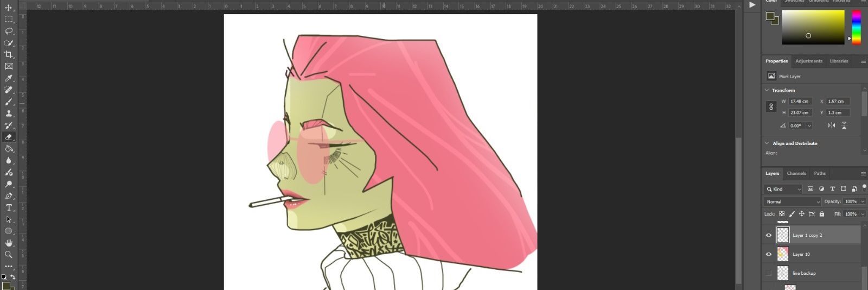Select the Eraser tool

(9, 137)
